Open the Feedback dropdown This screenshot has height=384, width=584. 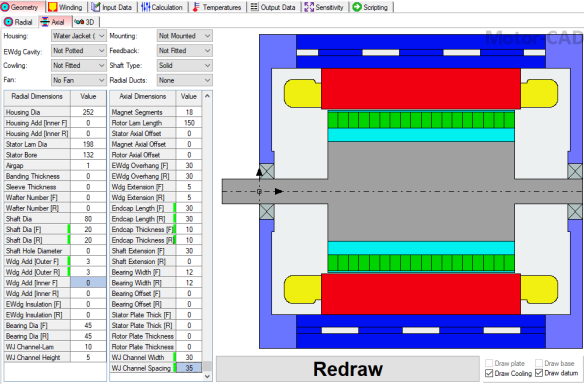tap(185, 51)
